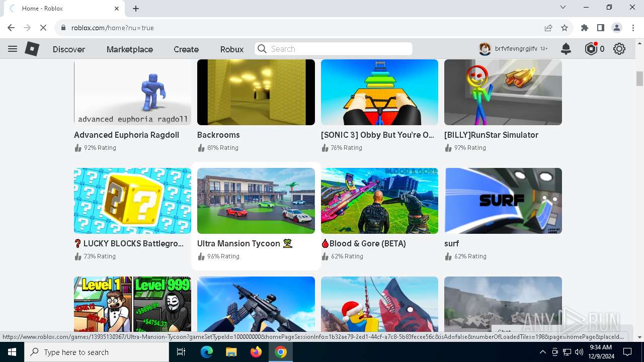Screen dimensions: 644x362
Task: Open the rifle shooter game thumbnail
Action: click(x=256, y=304)
